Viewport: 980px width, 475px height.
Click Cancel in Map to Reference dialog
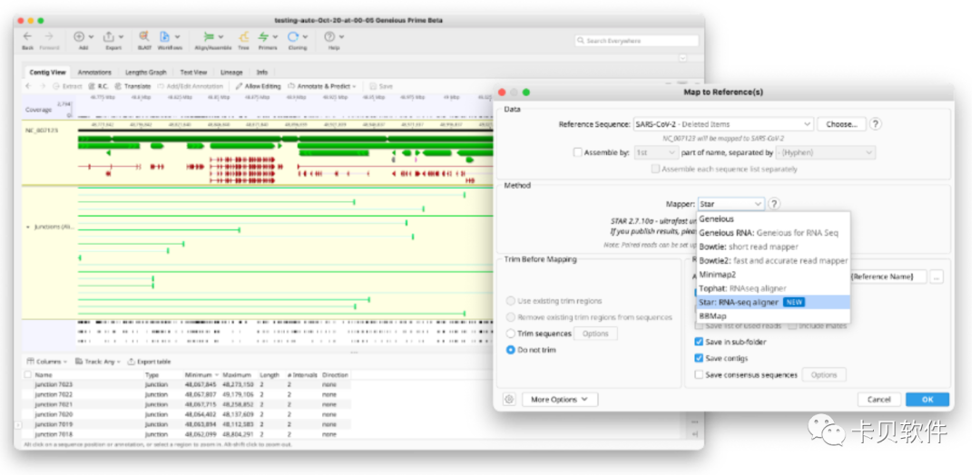coord(878,400)
